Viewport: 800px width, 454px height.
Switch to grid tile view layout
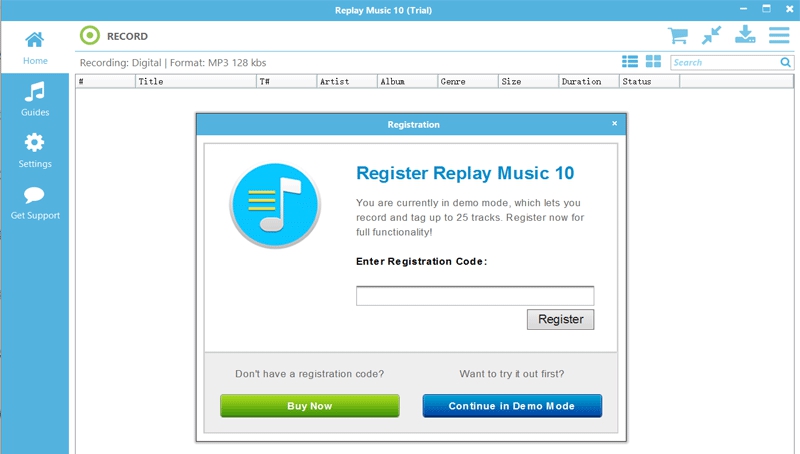point(653,62)
